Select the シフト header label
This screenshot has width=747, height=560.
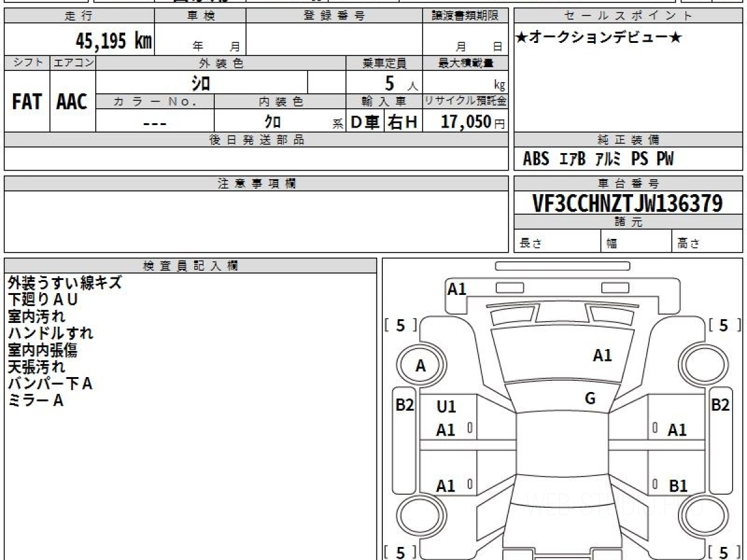(x=27, y=63)
